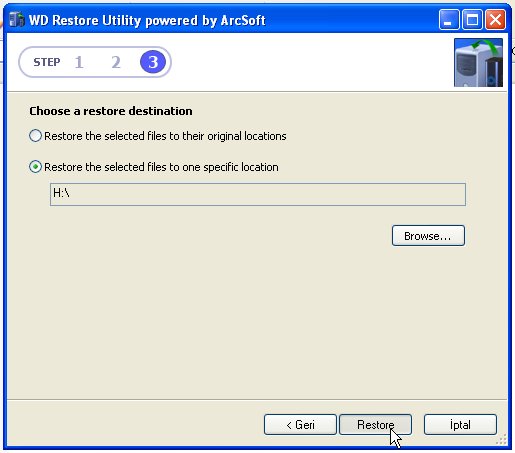The height and width of the screenshot is (453, 515).
Task: Close the WD Restore Utility window
Action: (495, 20)
